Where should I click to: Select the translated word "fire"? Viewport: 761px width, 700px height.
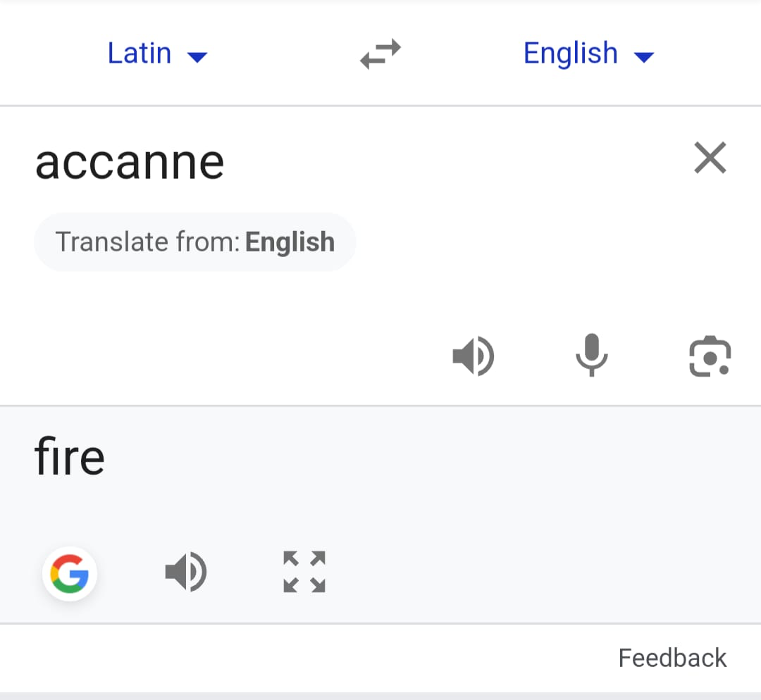point(70,458)
